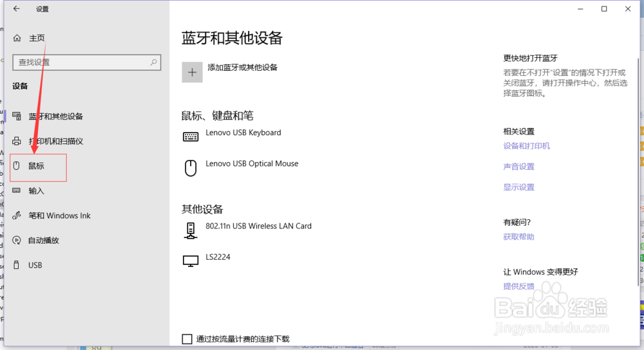Click 提供反馈 link
The image size is (644, 350).
click(518, 286)
